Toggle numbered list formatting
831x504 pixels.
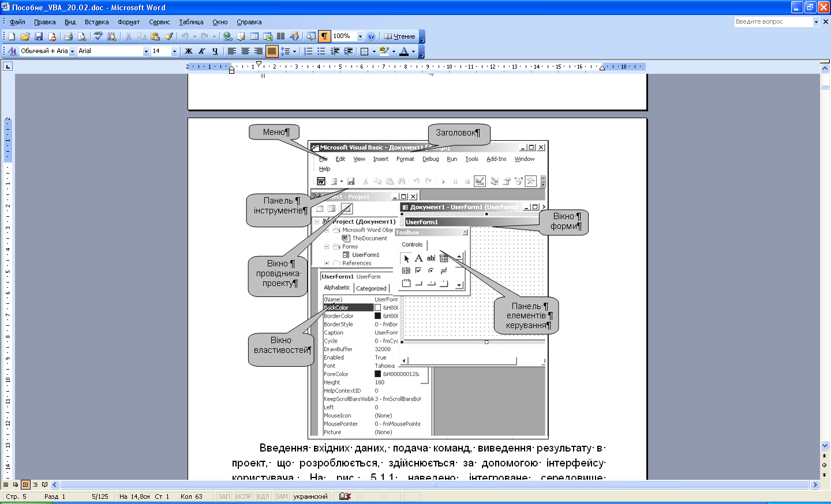308,51
